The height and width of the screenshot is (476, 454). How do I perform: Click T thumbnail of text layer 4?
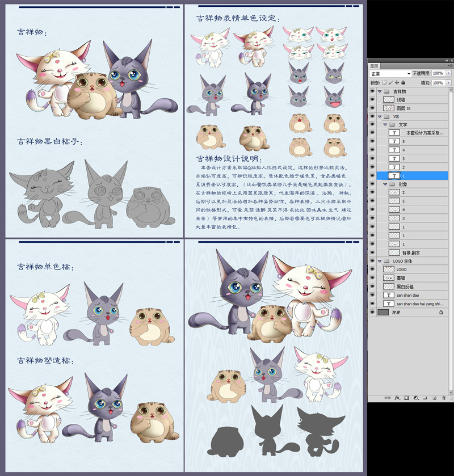(394, 150)
